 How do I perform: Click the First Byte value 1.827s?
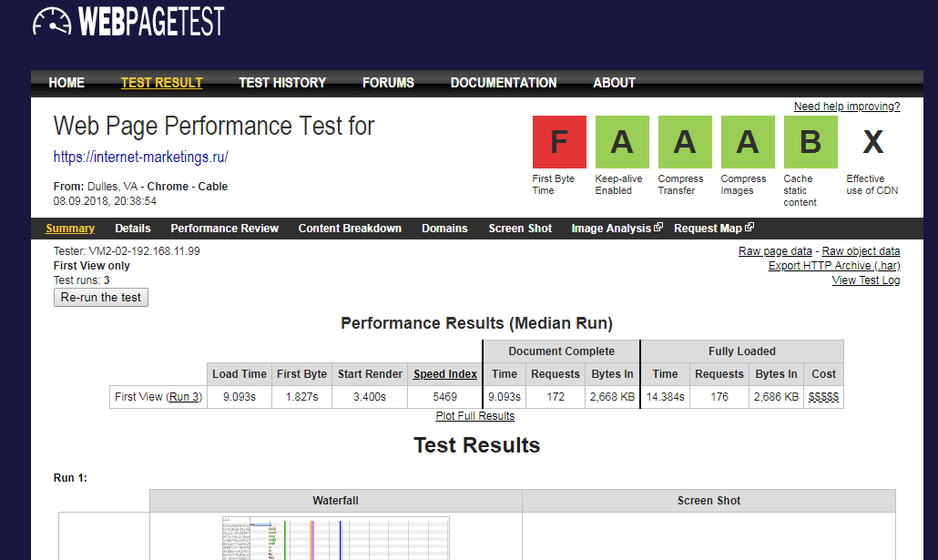point(301,397)
